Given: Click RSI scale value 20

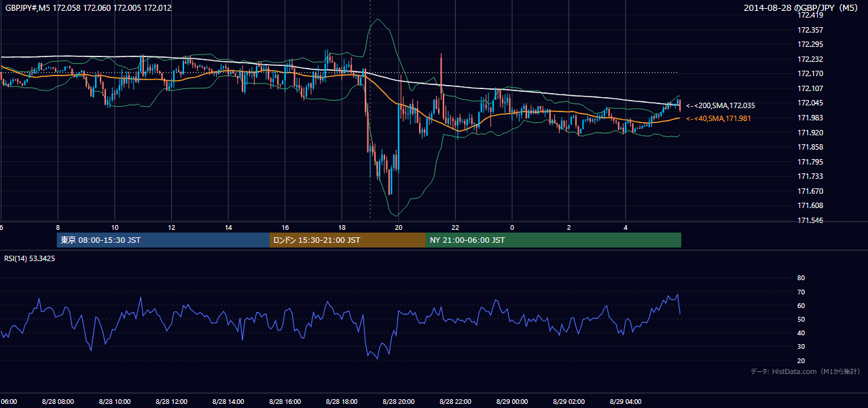Looking at the screenshot, I should point(801,360).
